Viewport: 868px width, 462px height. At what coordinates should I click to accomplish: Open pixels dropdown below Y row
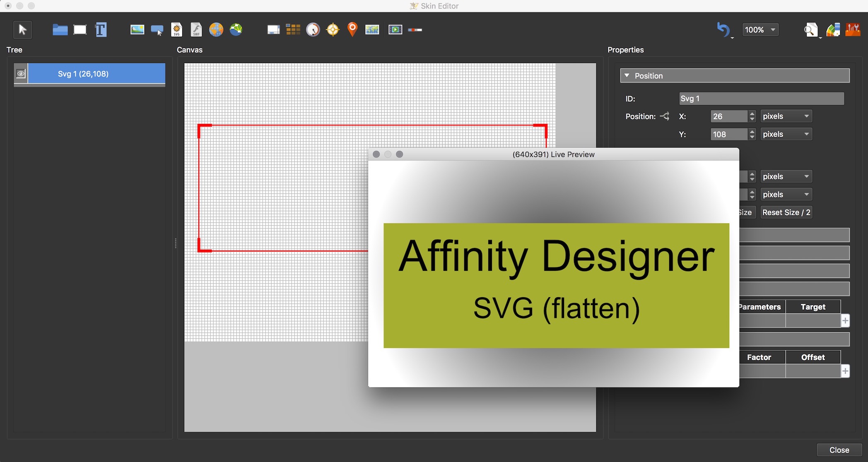786,176
